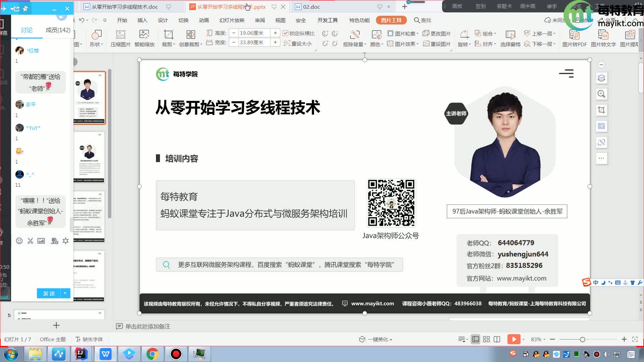Switch to normal view button in status bar

click(476, 339)
